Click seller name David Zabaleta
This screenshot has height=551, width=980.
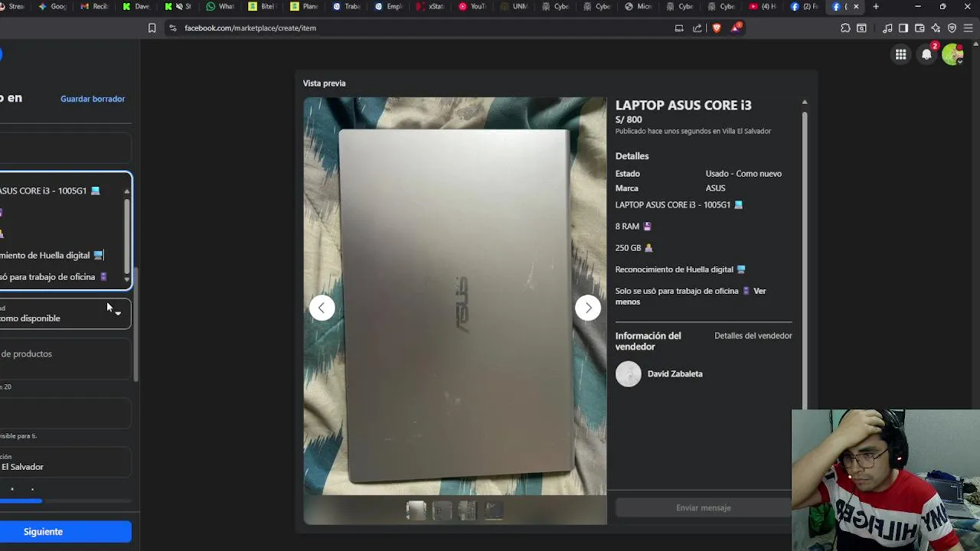(675, 374)
